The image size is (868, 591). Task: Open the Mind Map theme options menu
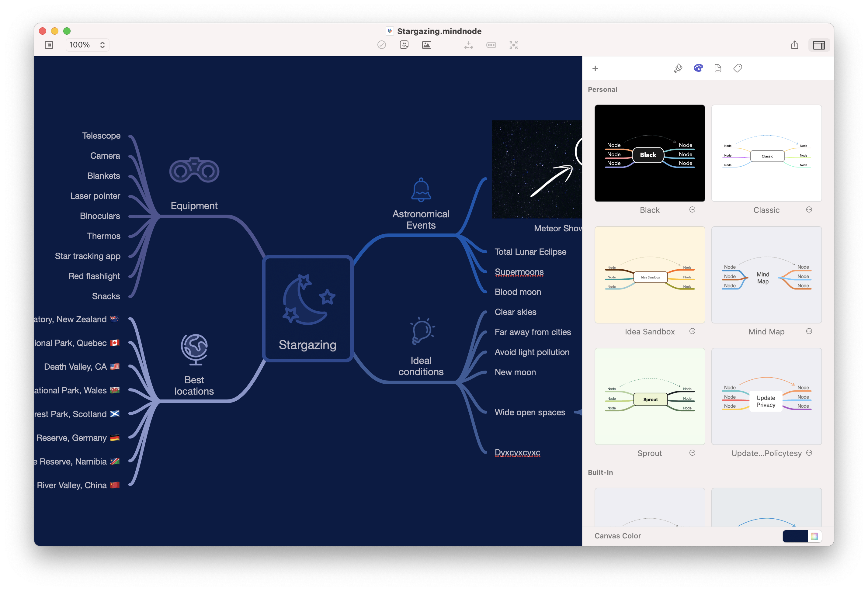(x=809, y=331)
